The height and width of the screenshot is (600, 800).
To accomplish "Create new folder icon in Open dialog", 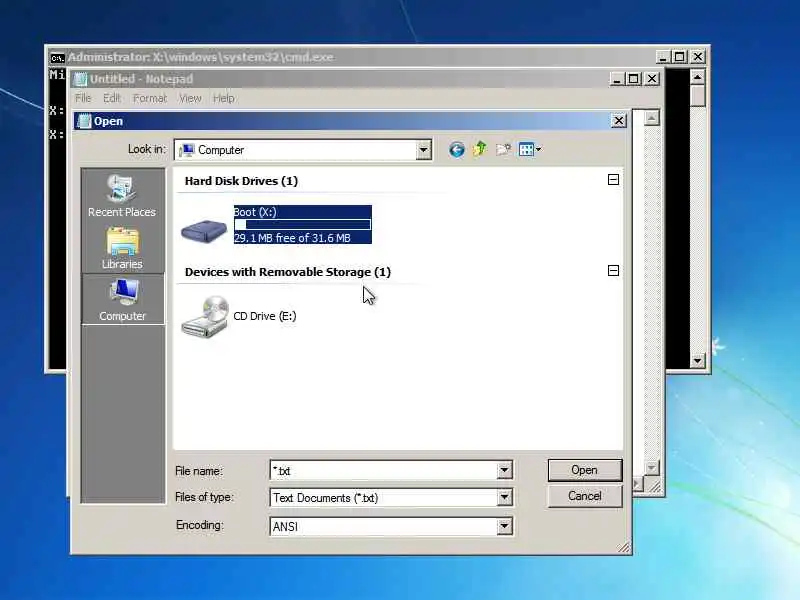I will tap(504, 149).
